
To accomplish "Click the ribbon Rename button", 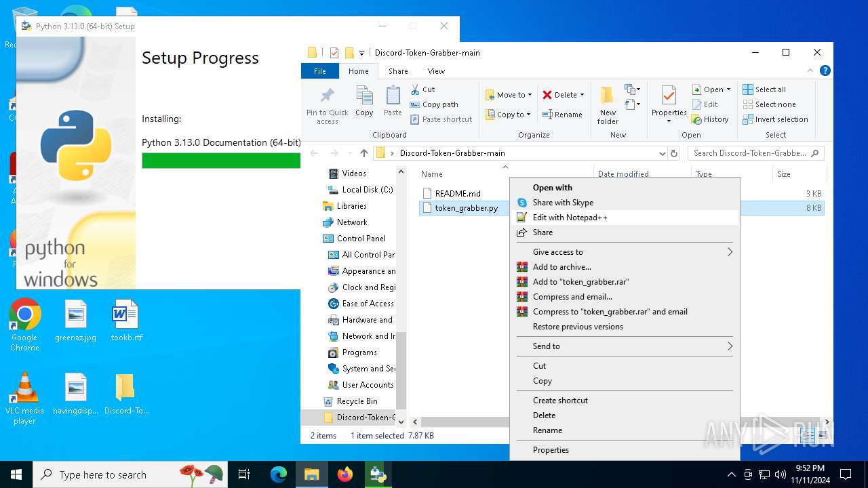I will pyautogui.click(x=563, y=115).
